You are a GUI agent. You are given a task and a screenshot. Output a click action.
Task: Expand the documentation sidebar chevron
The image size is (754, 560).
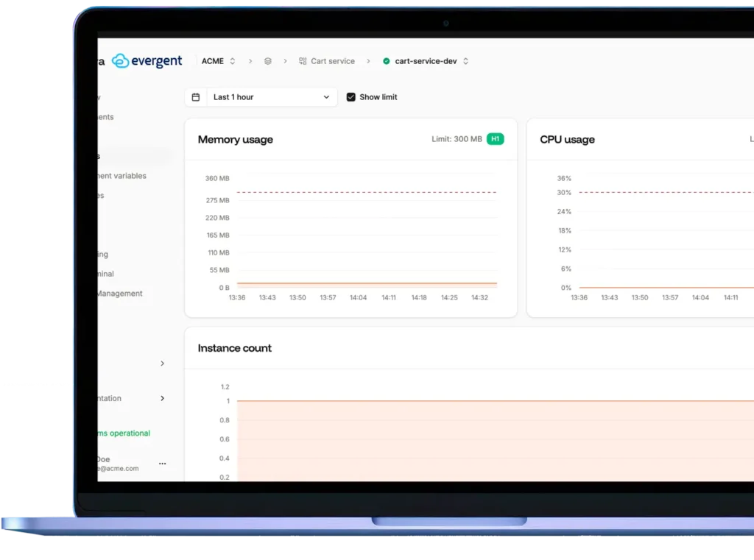[162, 398]
